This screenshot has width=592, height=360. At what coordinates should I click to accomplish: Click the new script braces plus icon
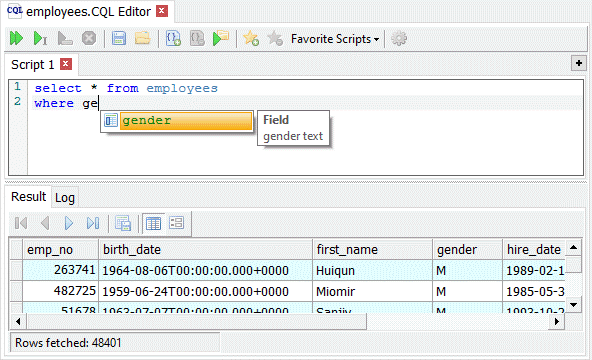[173, 38]
